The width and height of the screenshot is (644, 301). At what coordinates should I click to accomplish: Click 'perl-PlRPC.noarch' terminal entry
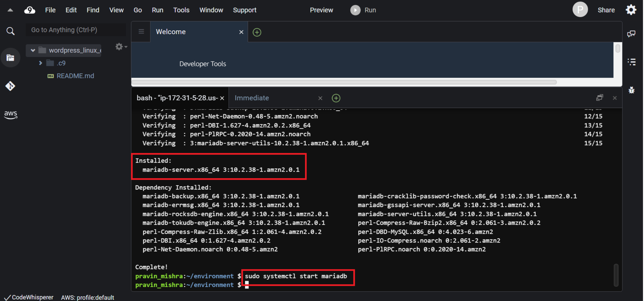[x=422, y=249]
